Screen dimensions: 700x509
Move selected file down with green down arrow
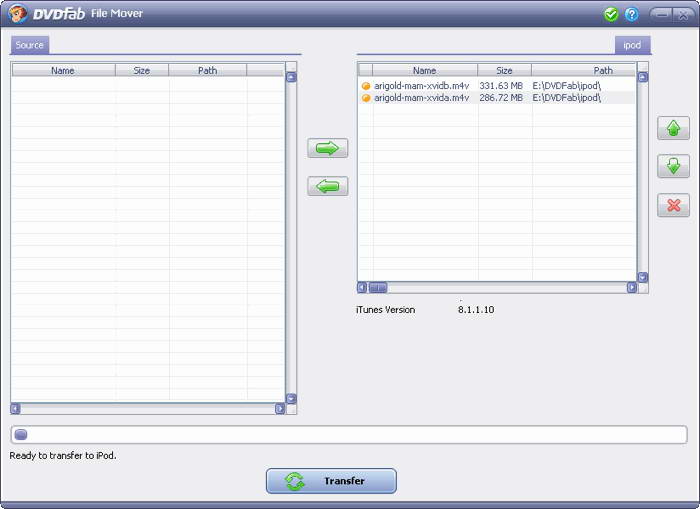(x=673, y=166)
